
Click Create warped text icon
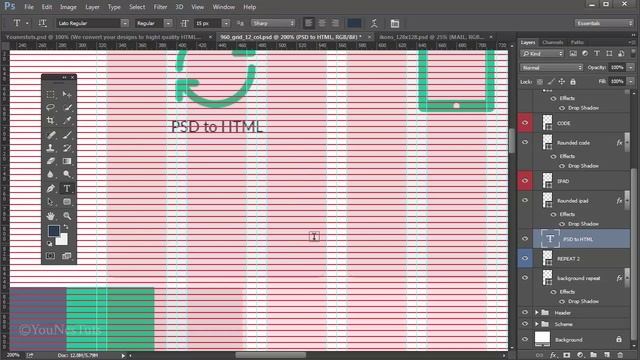[x=374, y=23]
